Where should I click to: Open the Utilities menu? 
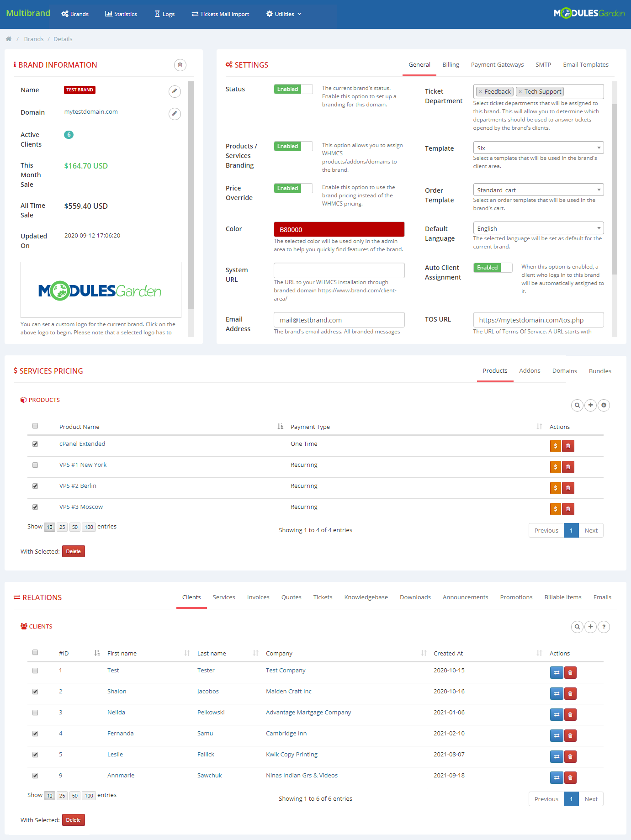[284, 14]
